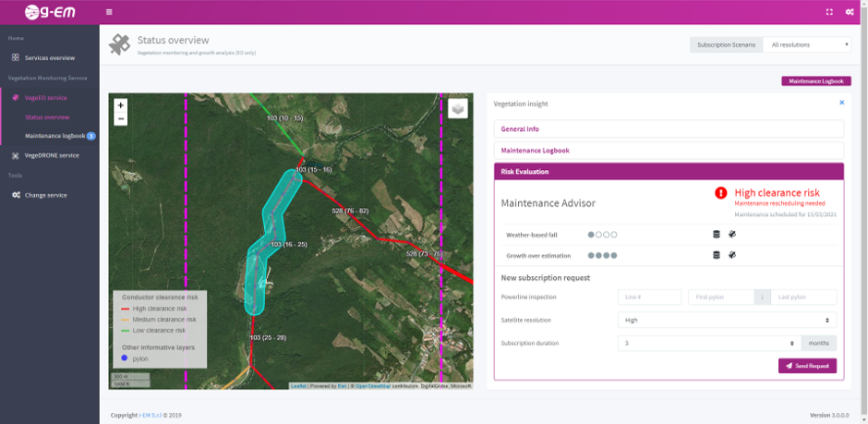Image resolution: width=868 pixels, height=424 pixels.
Task: Click the Subscription duration stepper arrows
Action: tap(792, 343)
